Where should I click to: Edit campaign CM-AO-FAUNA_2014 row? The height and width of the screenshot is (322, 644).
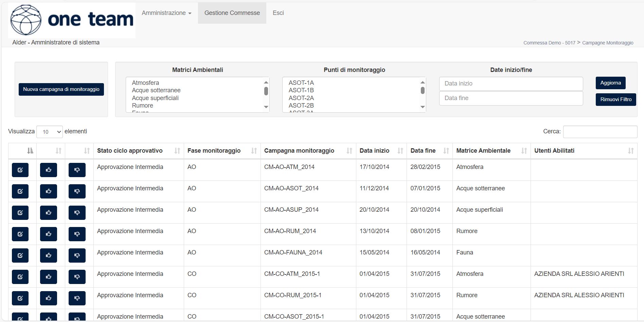click(20, 255)
